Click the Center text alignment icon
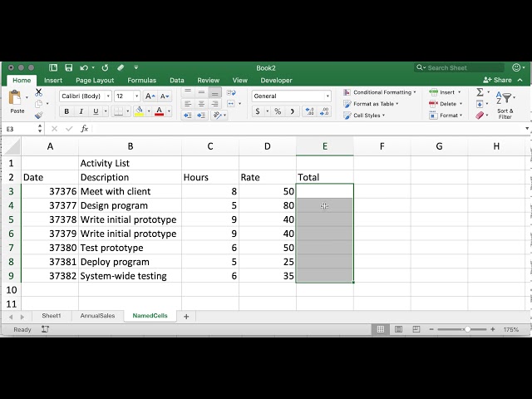 point(201,104)
